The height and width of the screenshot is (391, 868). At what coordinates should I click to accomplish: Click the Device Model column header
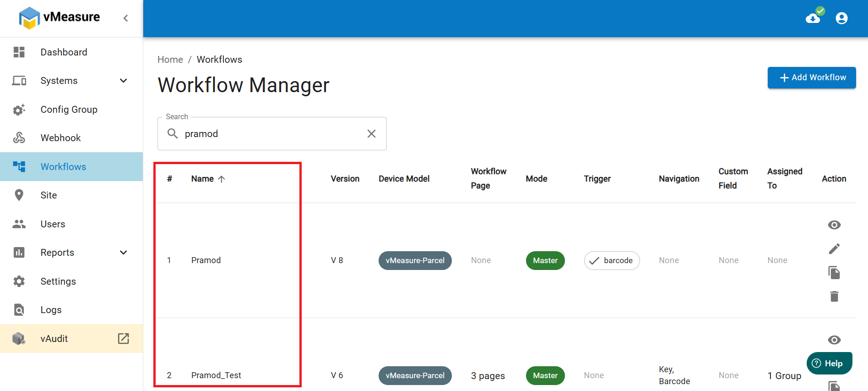(x=404, y=179)
